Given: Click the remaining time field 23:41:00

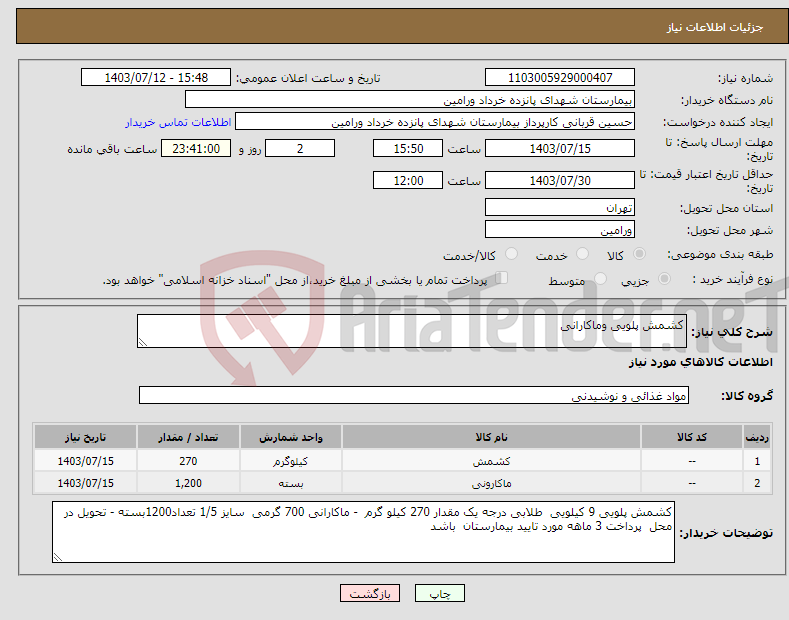Looking at the screenshot, I should 196,148.
